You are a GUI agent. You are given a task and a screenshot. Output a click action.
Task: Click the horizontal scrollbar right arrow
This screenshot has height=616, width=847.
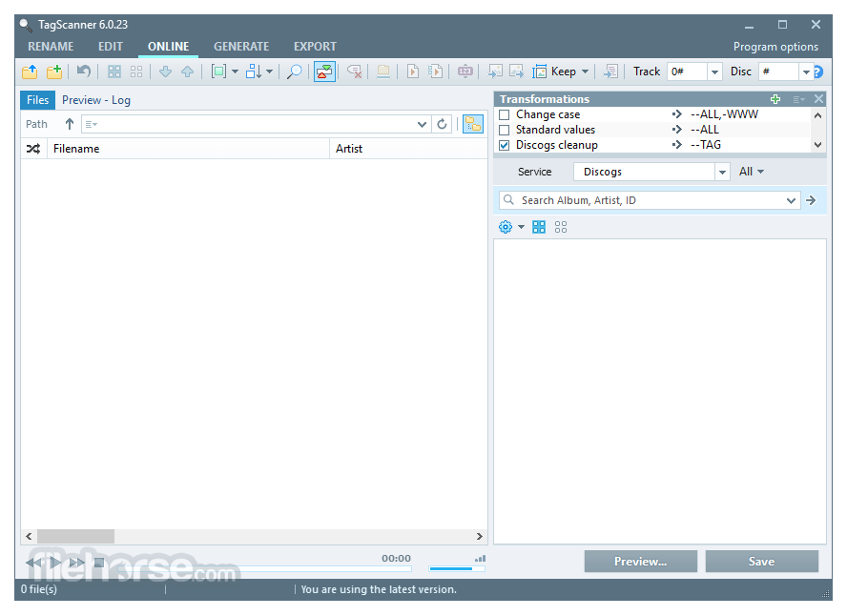[480, 537]
